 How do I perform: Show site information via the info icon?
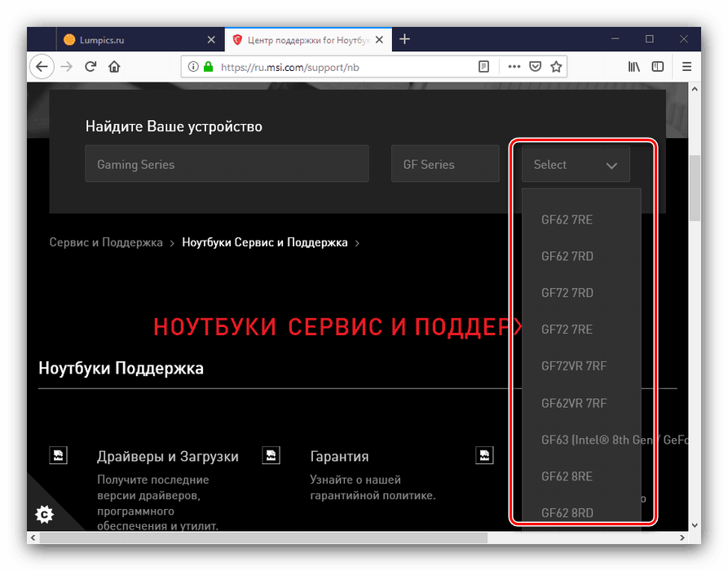[193, 67]
